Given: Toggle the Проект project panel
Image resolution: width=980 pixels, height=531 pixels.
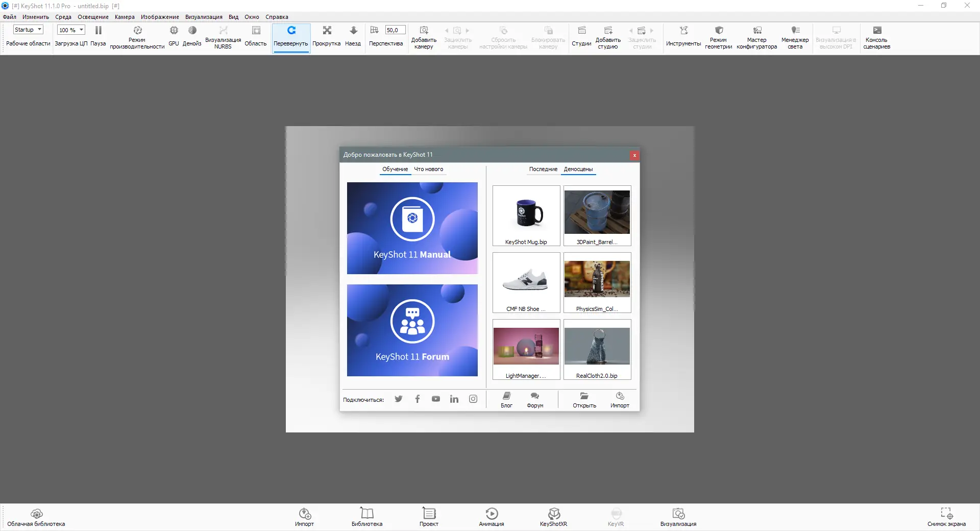Looking at the screenshot, I should (429, 517).
